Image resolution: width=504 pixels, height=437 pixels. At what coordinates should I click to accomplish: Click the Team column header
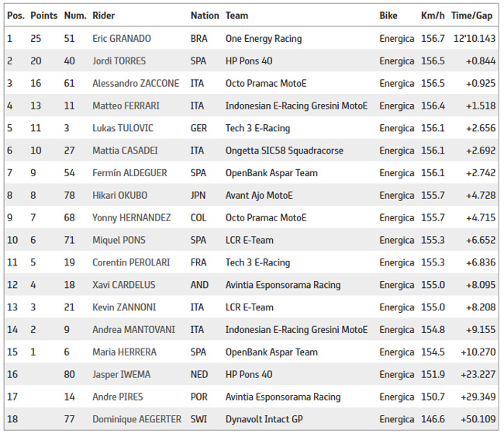(x=236, y=16)
